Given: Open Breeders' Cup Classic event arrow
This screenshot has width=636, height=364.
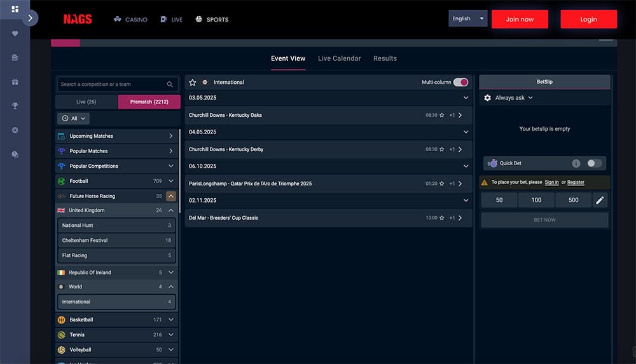Looking at the screenshot, I should [460, 218].
